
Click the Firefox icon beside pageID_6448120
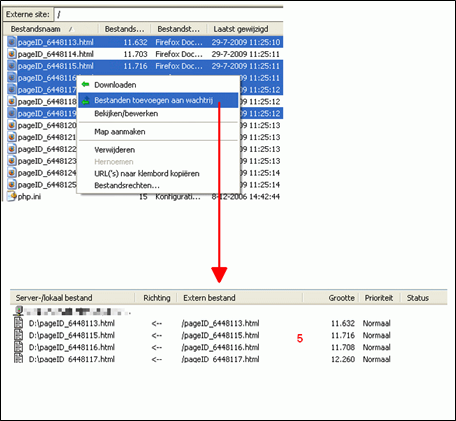(12, 125)
